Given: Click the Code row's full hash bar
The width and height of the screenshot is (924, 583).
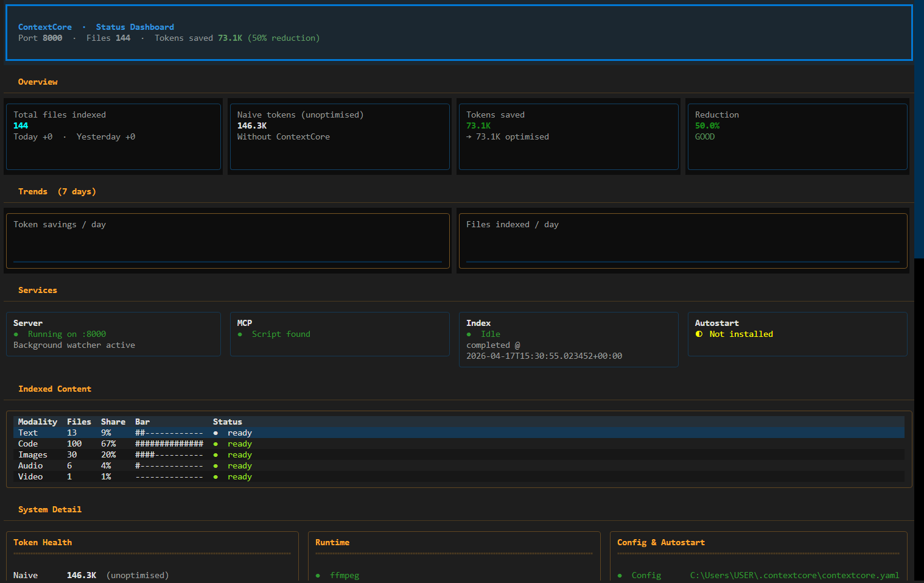Looking at the screenshot, I should [x=169, y=444].
